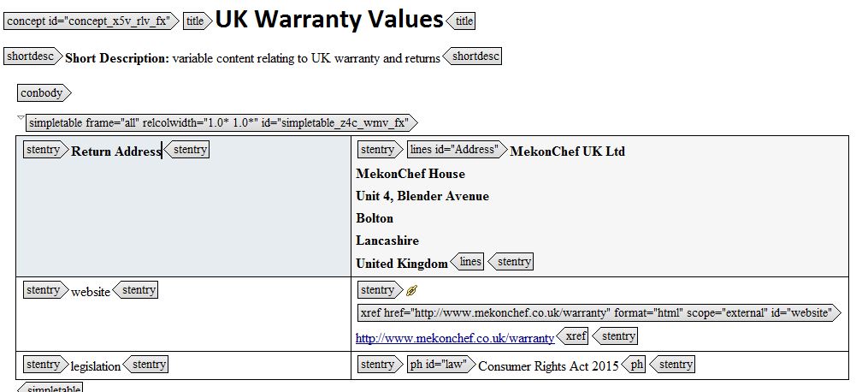868x392 pixels.
Task: Click the link icon above the xref tag
Action: click(413, 291)
